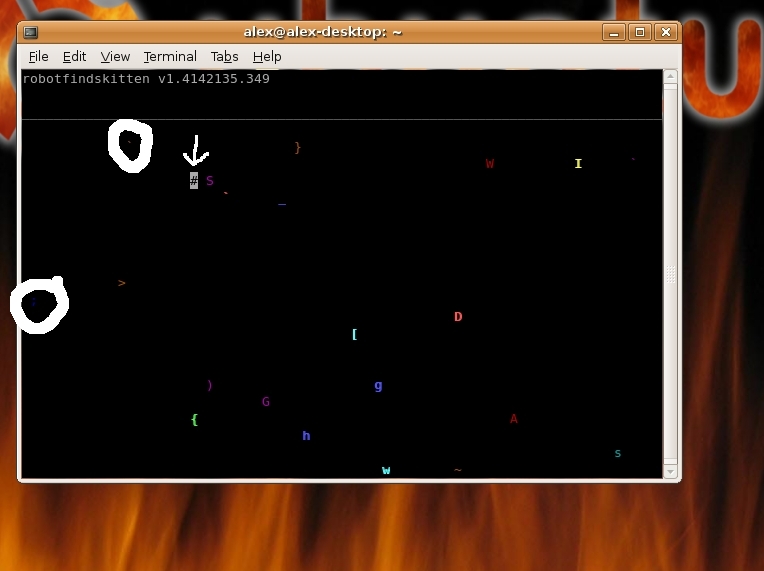Open the Help menu
The image size is (764, 571).
(x=267, y=57)
